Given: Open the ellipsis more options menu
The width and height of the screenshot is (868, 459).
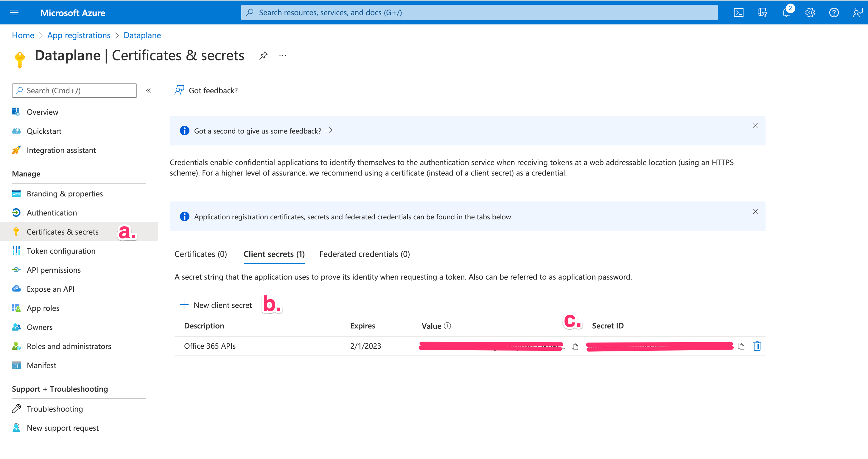Looking at the screenshot, I should click(283, 55).
